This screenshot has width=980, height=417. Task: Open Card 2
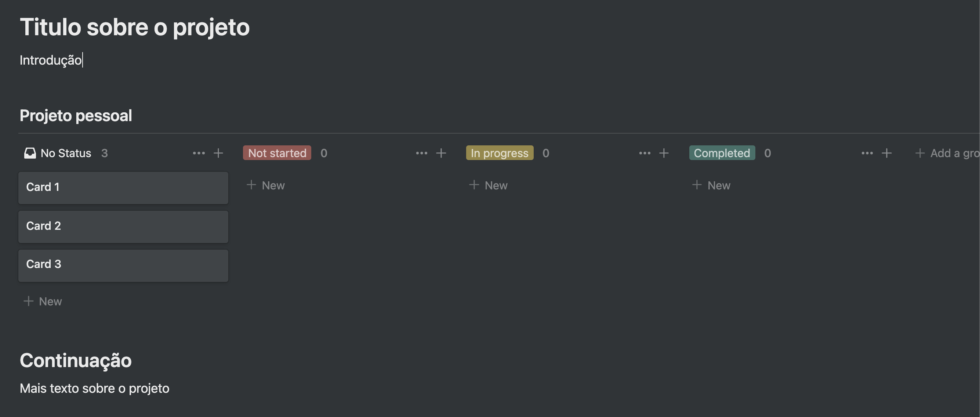point(123,227)
